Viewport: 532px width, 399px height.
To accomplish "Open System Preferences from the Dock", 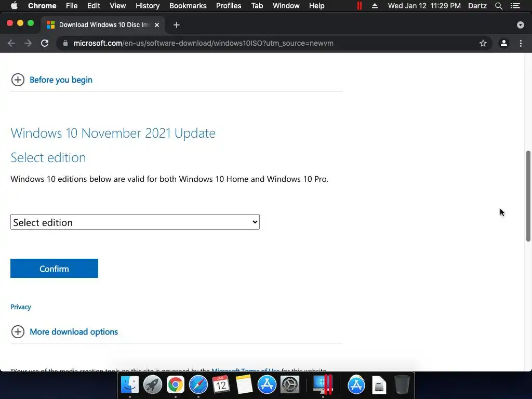I will 290,385.
